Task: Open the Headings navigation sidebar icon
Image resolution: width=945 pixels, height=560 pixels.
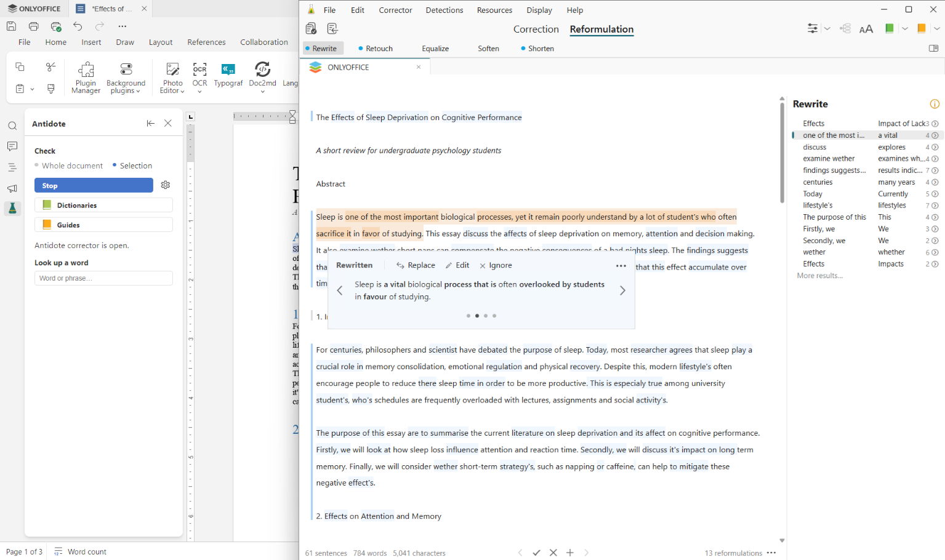Action: [12, 167]
